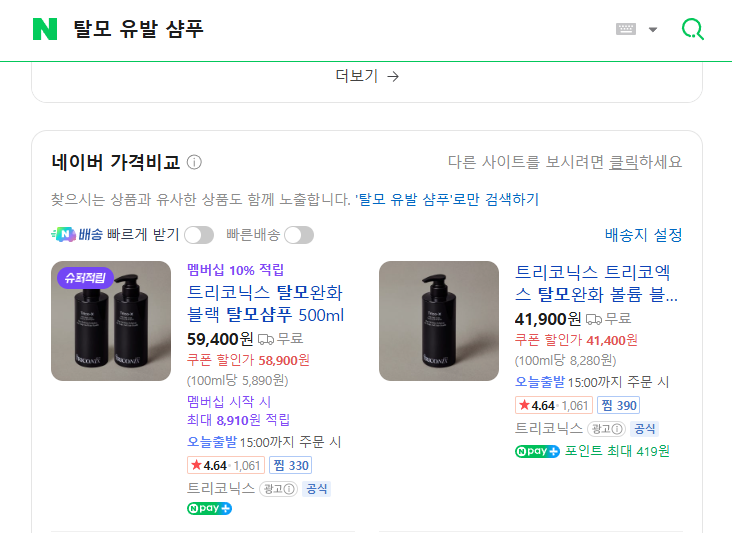The width and height of the screenshot is (732, 533).
Task: Click 찜 330 button
Action: pyautogui.click(x=290, y=465)
